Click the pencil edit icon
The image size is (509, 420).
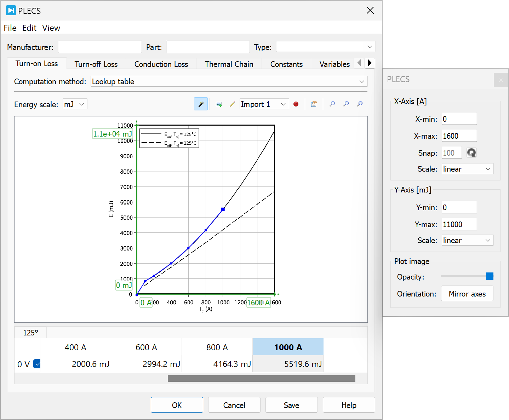click(232, 104)
